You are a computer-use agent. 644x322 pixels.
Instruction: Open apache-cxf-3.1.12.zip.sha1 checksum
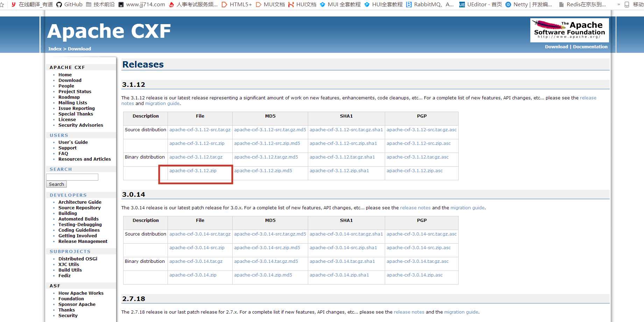[x=339, y=170]
